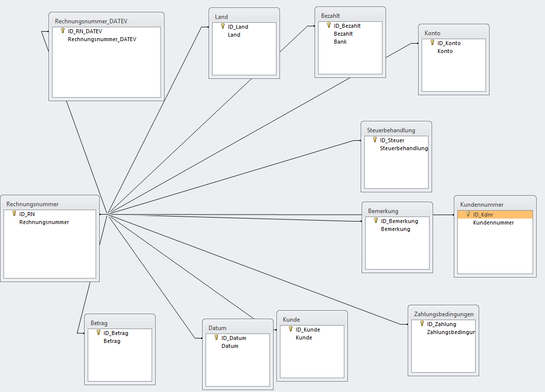The image size is (545, 392).
Task: Select the highlighted ID_Kdnr field
Action: pos(495,215)
